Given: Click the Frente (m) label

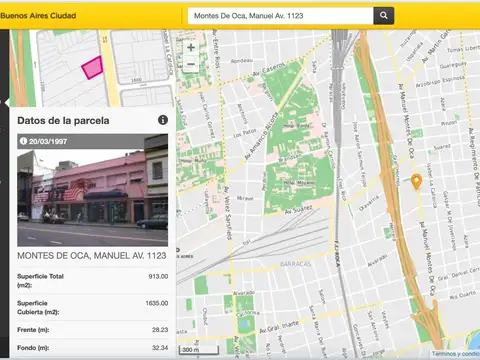Looking at the screenshot, I should [x=33, y=330].
